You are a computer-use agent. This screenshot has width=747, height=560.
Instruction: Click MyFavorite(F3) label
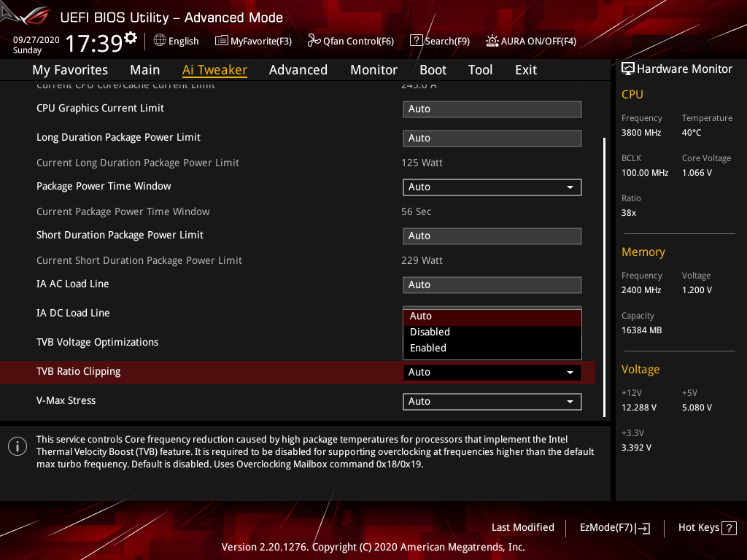(261, 41)
